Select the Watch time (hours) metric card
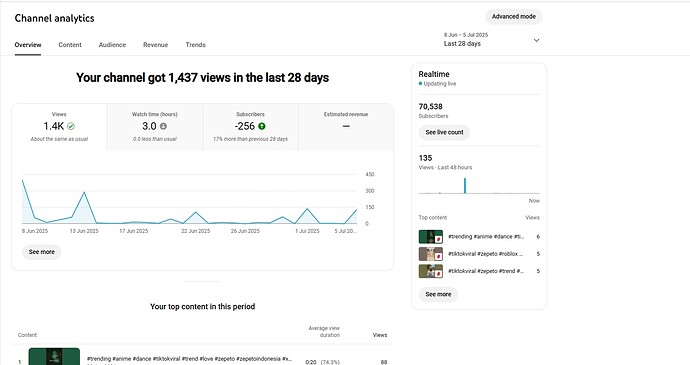The image size is (690, 365). 155,127
